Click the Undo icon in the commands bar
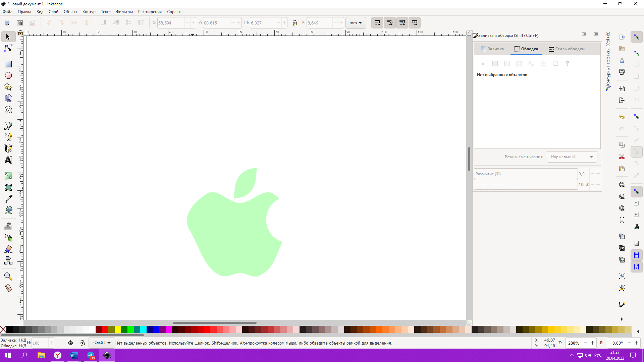 622,117
